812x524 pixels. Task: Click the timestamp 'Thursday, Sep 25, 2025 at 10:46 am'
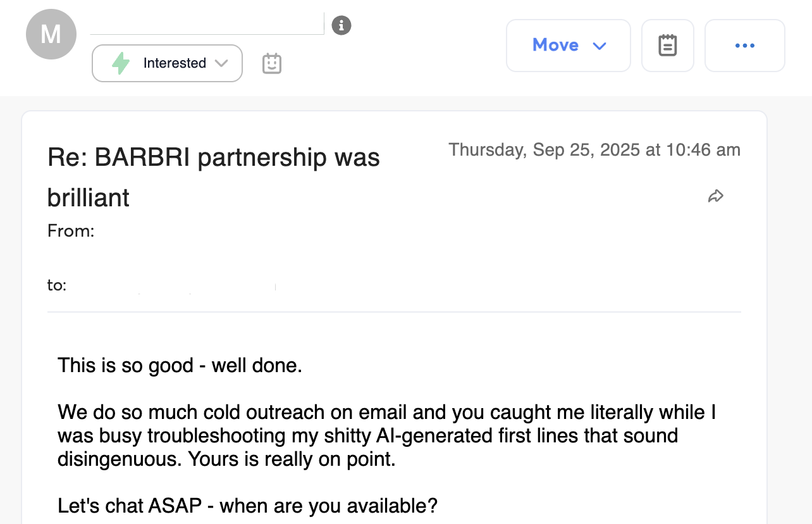[594, 149]
